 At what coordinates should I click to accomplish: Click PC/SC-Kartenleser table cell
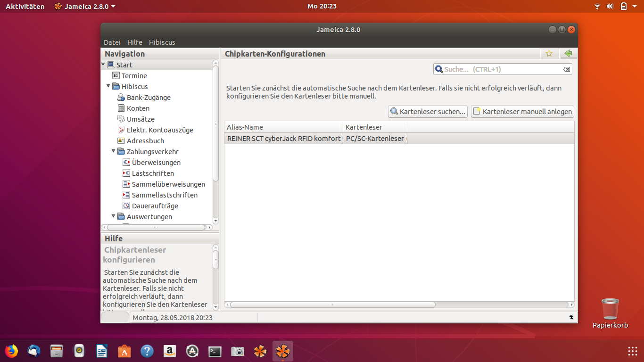coord(375,139)
